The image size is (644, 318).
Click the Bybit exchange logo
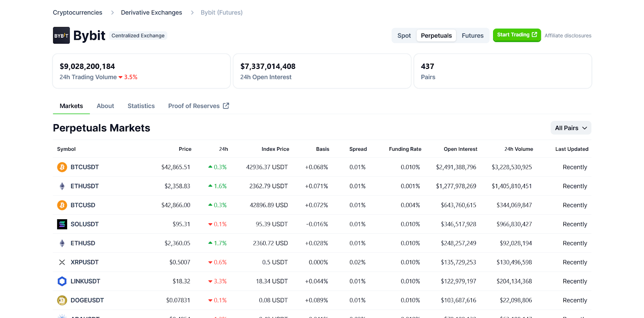click(61, 35)
